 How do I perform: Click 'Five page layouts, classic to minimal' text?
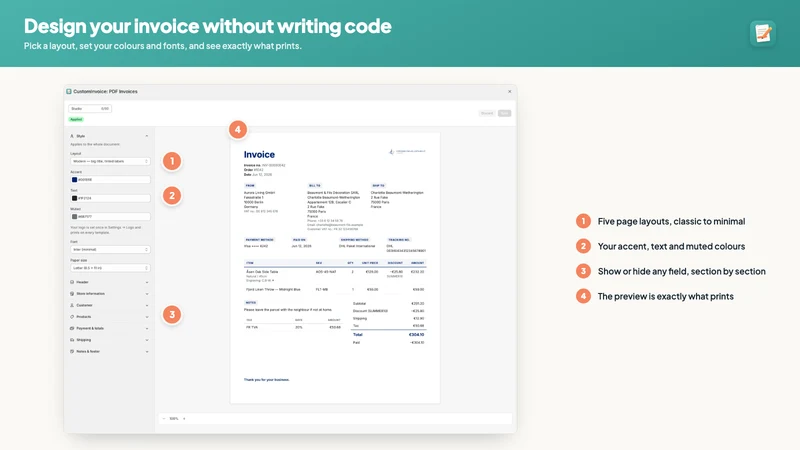click(671, 221)
